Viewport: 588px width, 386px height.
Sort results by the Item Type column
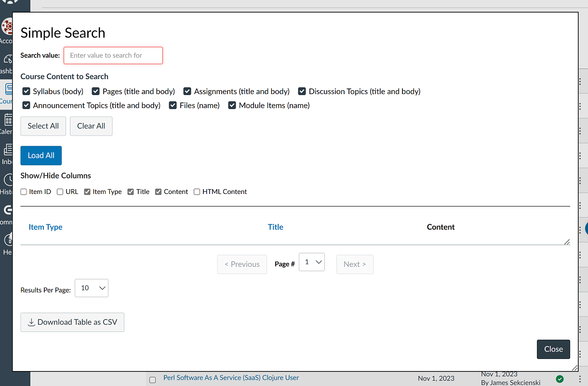45,227
